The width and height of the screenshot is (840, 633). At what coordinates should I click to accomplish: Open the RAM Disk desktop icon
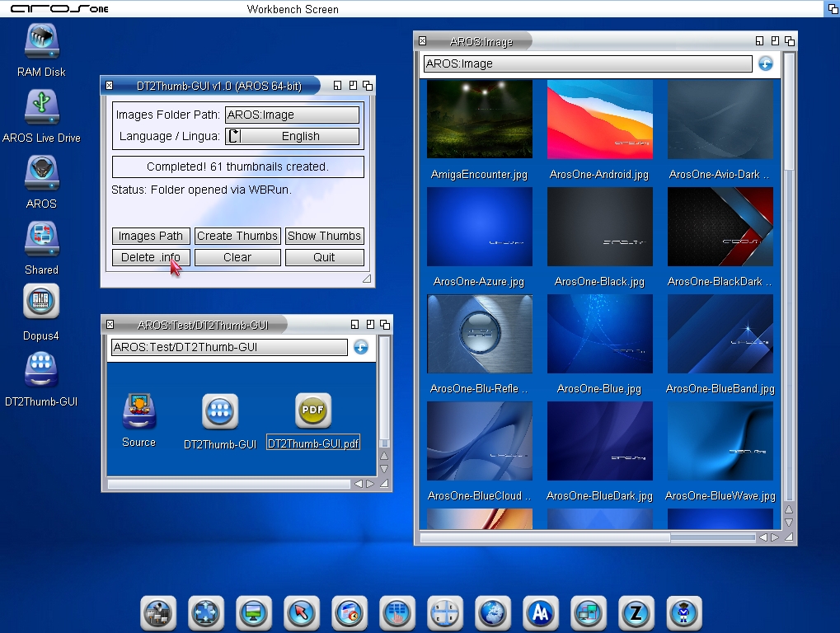pyautogui.click(x=42, y=41)
